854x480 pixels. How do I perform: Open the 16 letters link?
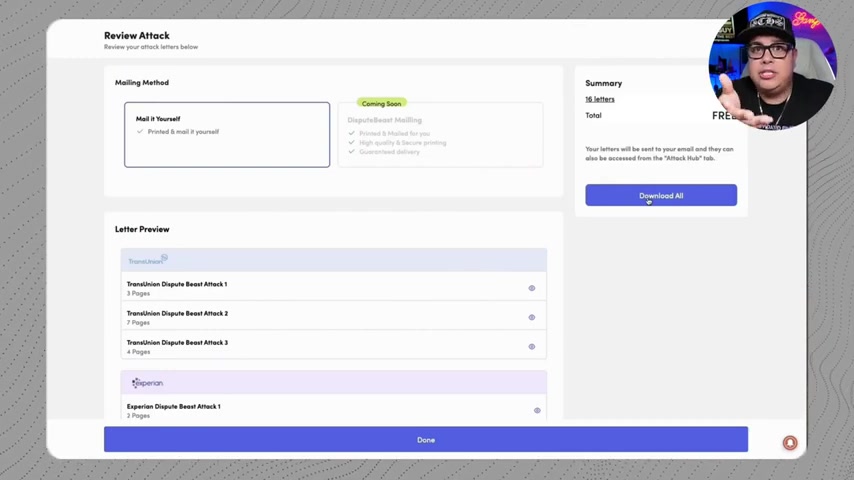point(600,99)
